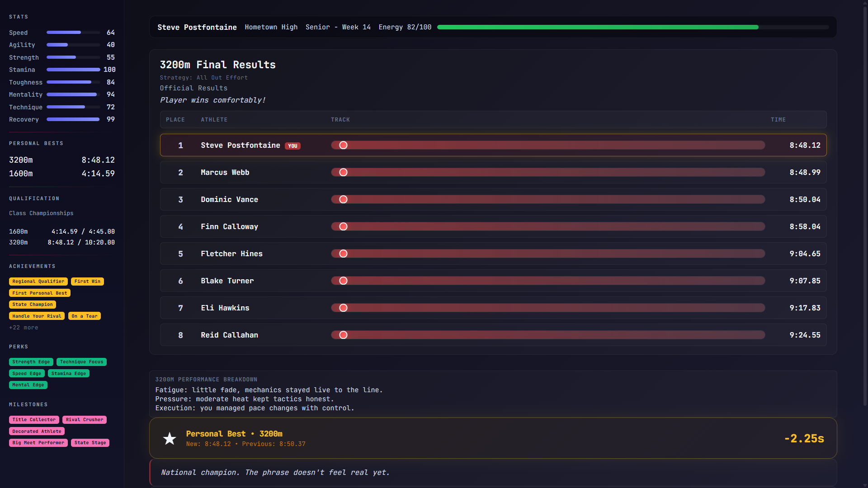Click Steve Postfontaine's track position marker
This screenshot has height=488, width=868.
(343, 145)
